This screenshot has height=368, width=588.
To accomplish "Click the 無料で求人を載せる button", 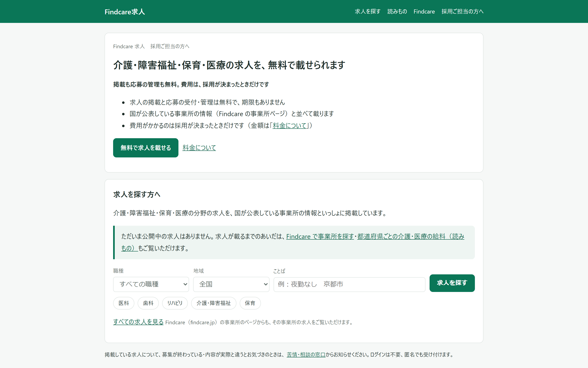I will pyautogui.click(x=146, y=148).
